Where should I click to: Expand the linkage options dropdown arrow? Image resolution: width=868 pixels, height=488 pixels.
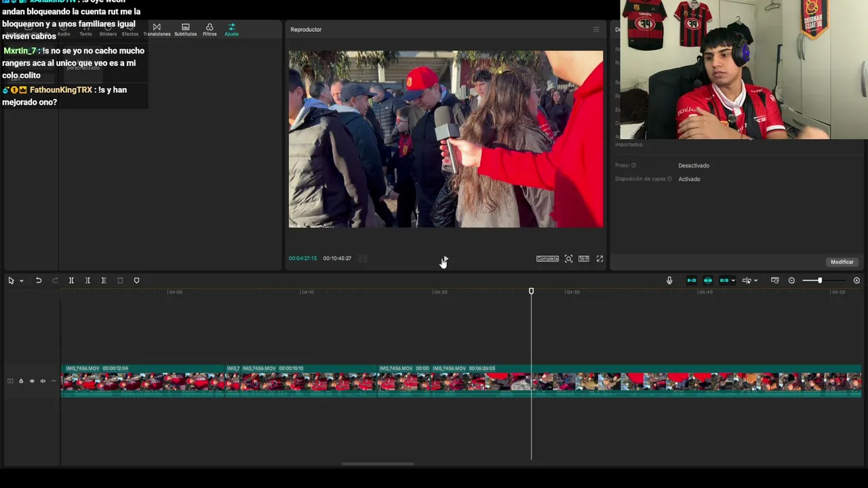733,281
